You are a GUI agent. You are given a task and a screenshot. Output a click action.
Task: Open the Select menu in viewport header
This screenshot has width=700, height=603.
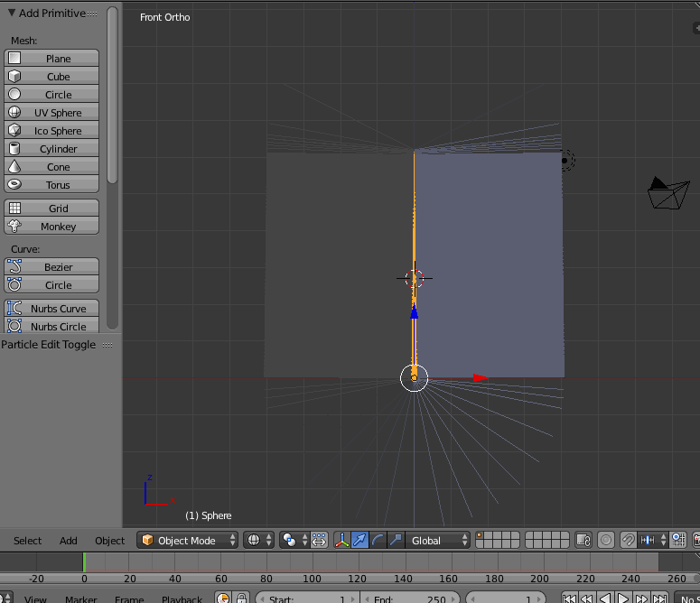27,541
